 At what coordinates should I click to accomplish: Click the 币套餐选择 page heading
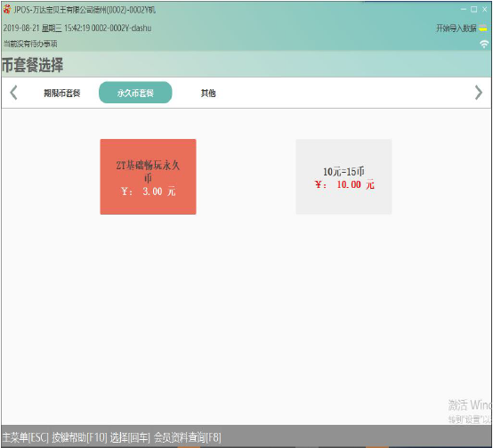[x=32, y=65]
